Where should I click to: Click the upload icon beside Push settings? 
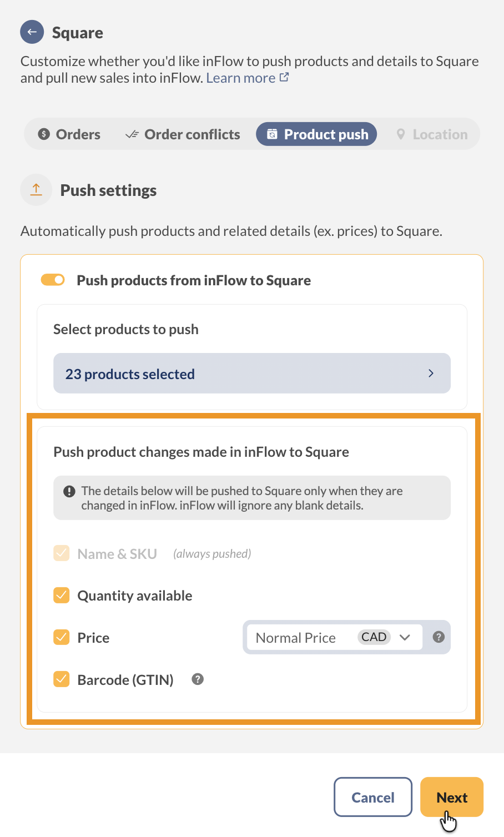tap(36, 190)
